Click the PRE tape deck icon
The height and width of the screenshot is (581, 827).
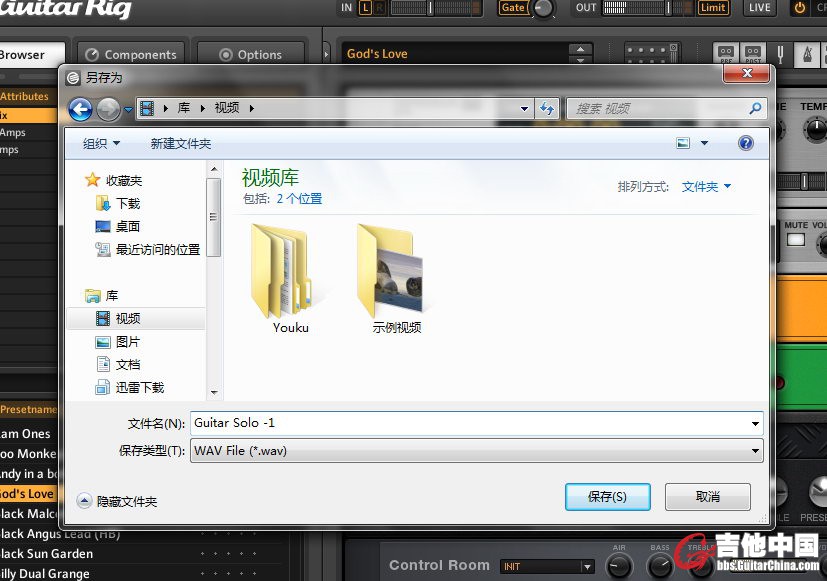coord(726,53)
